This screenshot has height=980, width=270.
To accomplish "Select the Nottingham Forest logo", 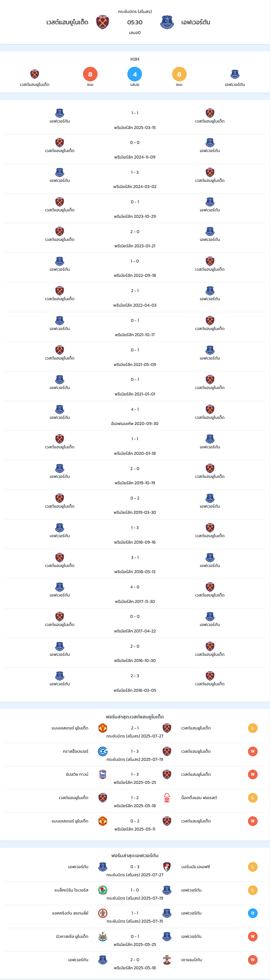I will (167, 798).
